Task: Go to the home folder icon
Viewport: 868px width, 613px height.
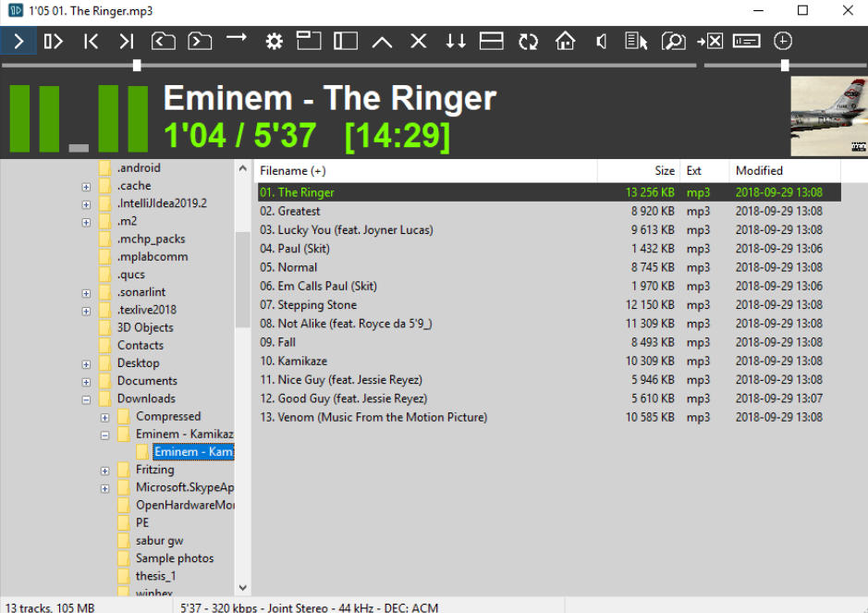Action: click(x=565, y=41)
